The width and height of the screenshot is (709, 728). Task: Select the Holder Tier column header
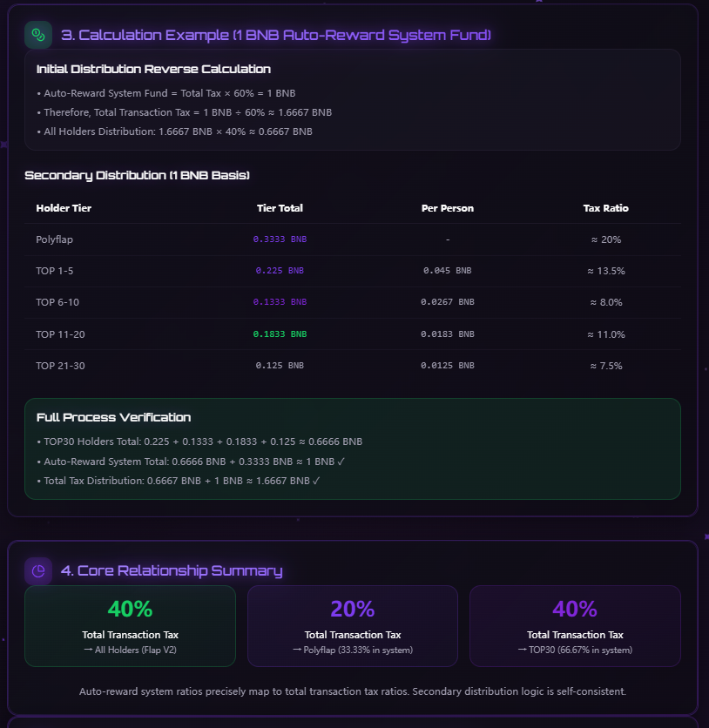tap(64, 208)
